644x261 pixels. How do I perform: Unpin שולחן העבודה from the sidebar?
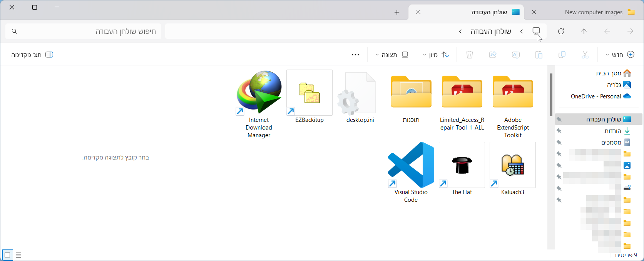tap(559, 120)
